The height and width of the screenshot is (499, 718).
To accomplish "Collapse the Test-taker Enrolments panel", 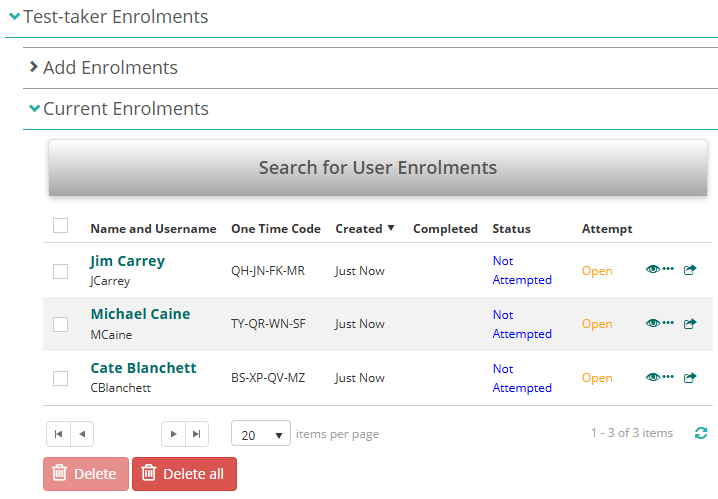I will pos(115,17).
